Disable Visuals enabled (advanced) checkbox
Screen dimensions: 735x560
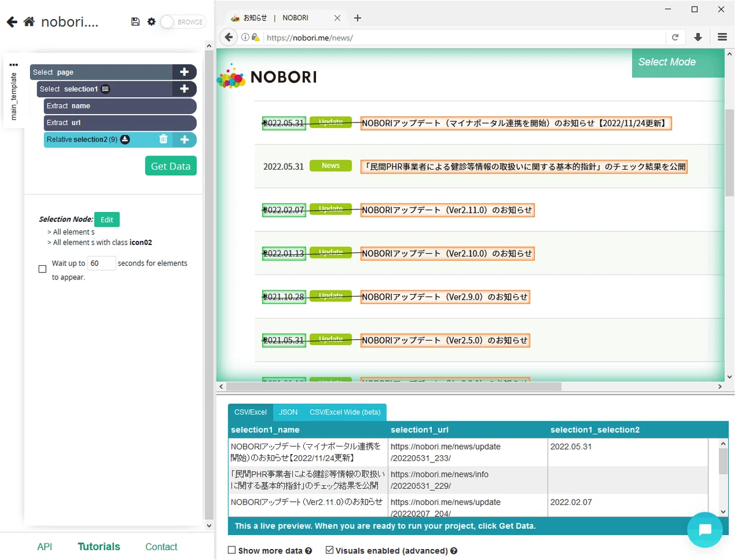[330, 550]
